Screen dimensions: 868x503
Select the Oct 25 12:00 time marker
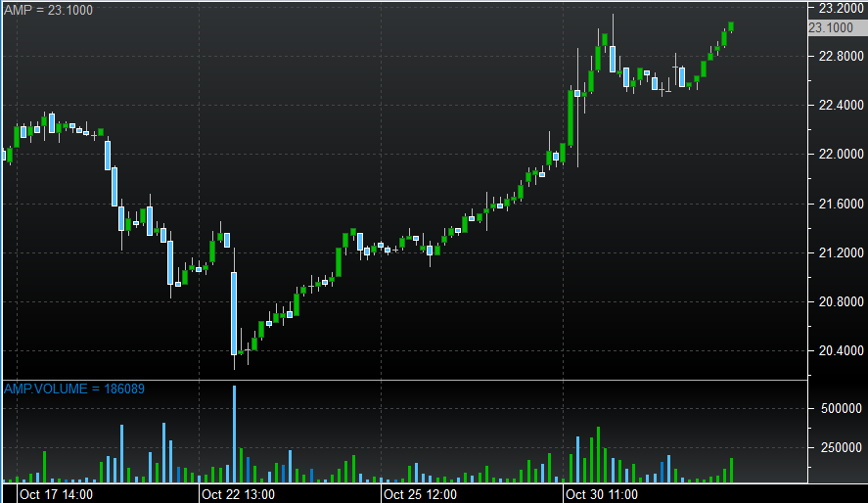pos(420,494)
